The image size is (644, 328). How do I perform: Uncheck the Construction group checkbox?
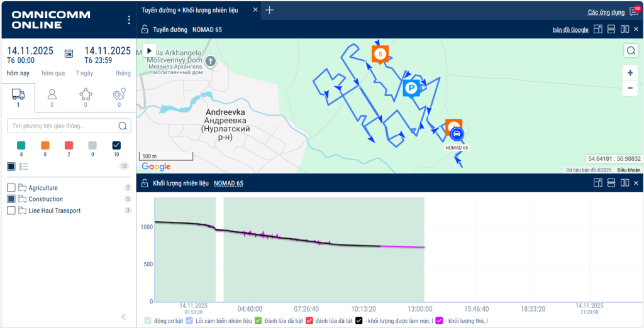click(x=11, y=199)
